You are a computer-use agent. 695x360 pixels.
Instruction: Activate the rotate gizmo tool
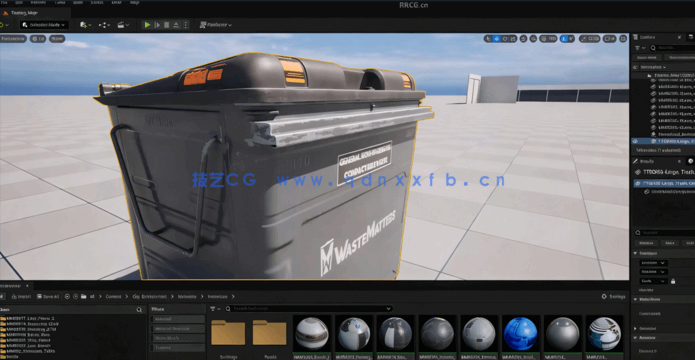505,39
